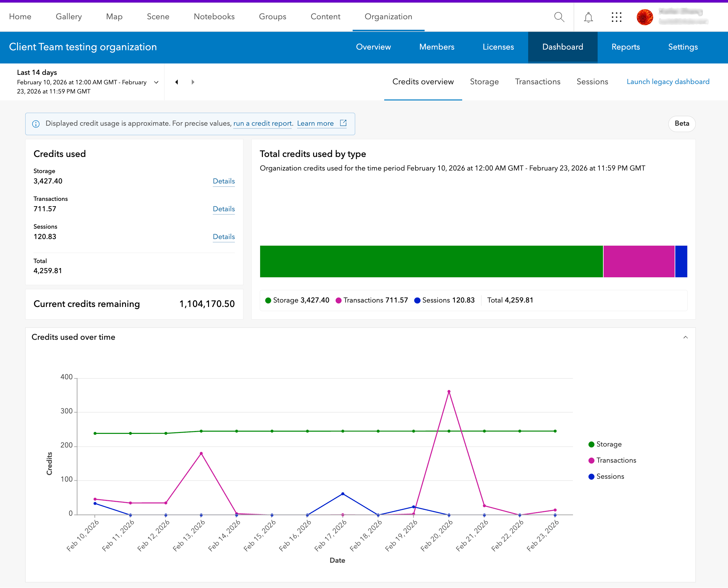Click run a credit report link
Viewport: 728px width, 588px height.
[262, 123]
